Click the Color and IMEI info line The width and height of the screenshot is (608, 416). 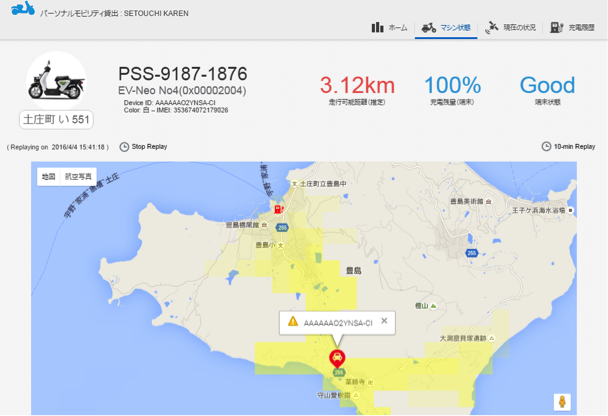(x=176, y=110)
